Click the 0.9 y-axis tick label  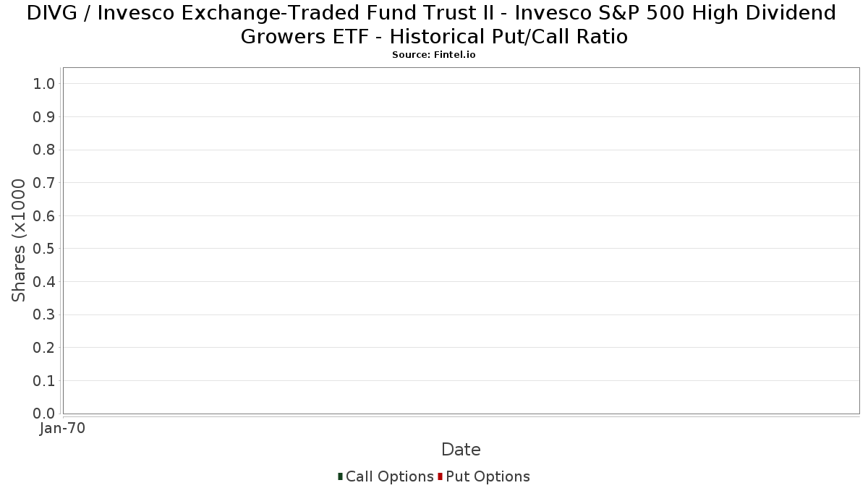(x=44, y=117)
